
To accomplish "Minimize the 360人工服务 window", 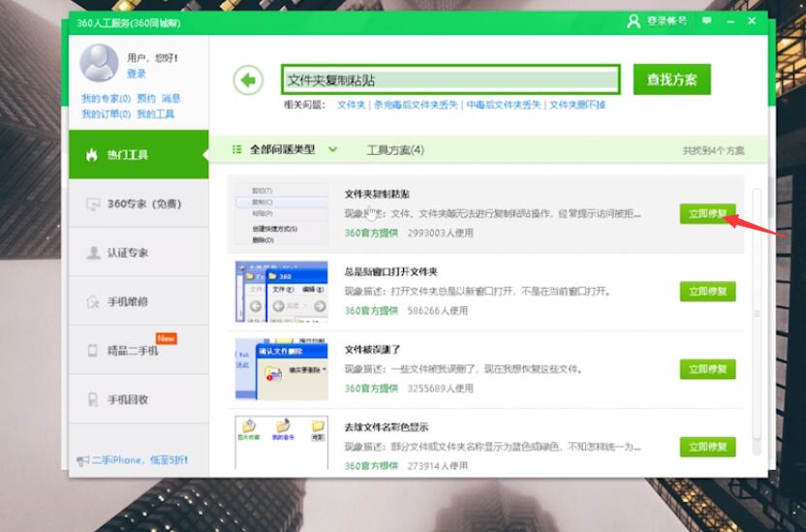I will 730,21.
